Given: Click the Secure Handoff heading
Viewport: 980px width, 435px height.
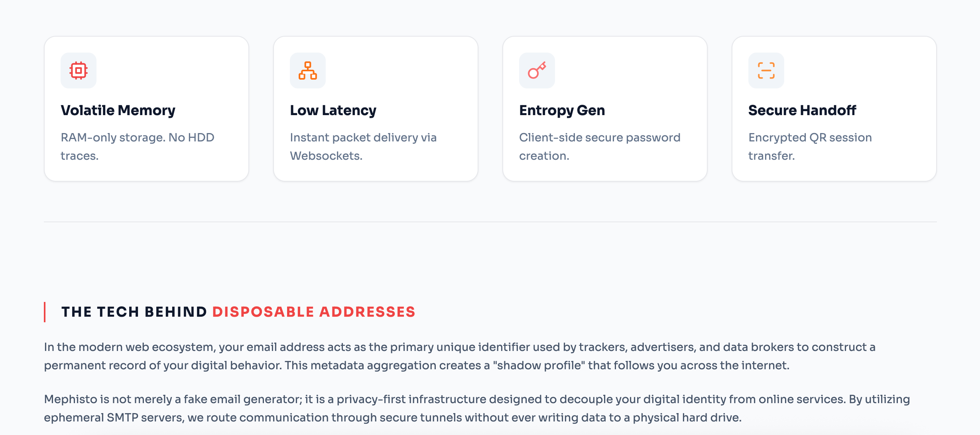Looking at the screenshot, I should point(802,110).
